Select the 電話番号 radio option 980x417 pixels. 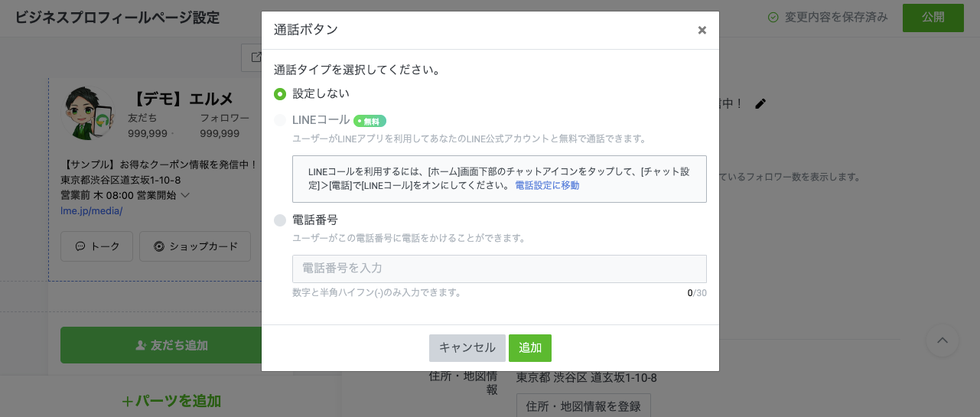pos(280,220)
